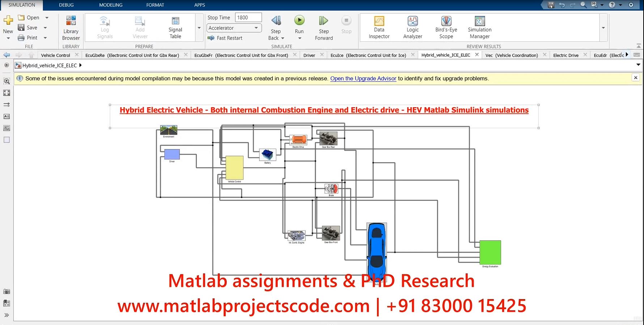
Task: Click the Stop simulation button
Action: [346, 24]
